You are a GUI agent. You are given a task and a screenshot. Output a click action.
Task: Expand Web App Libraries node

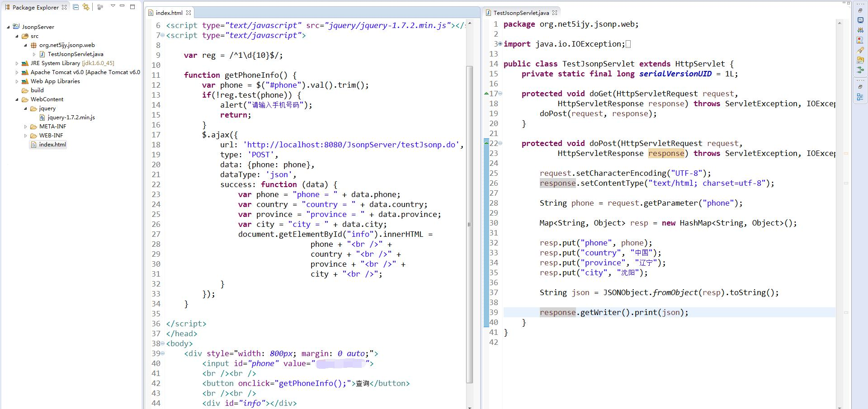17,81
